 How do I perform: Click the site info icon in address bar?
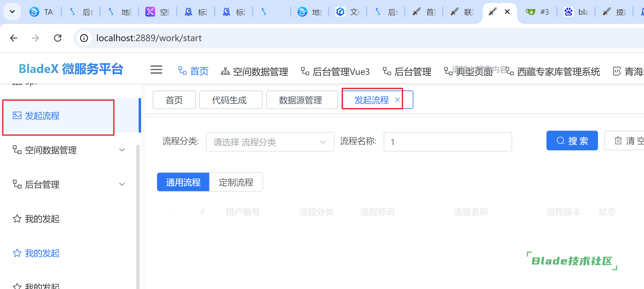point(84,38)
